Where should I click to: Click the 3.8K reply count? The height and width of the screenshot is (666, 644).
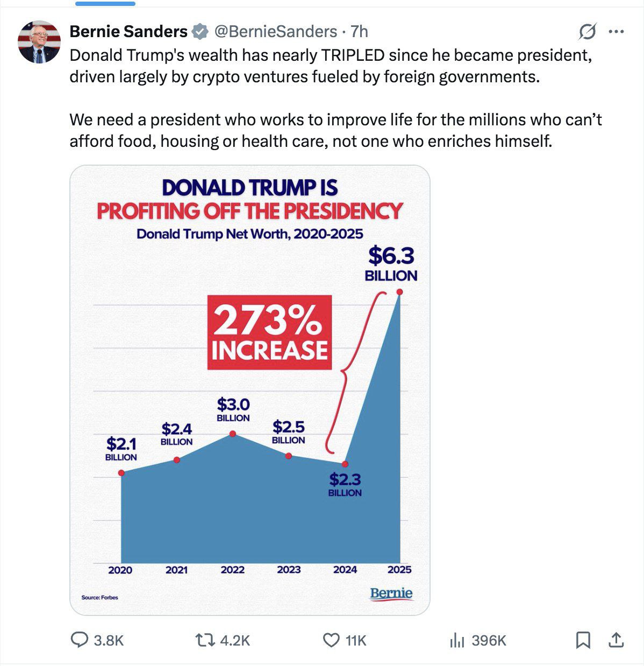(109, 640)
